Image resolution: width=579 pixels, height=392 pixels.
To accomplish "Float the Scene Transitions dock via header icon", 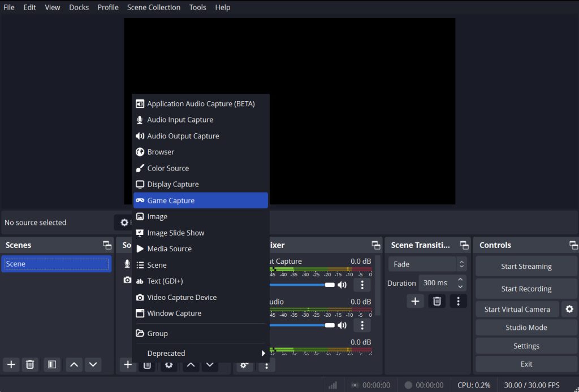I will click(x=464, y=245).
